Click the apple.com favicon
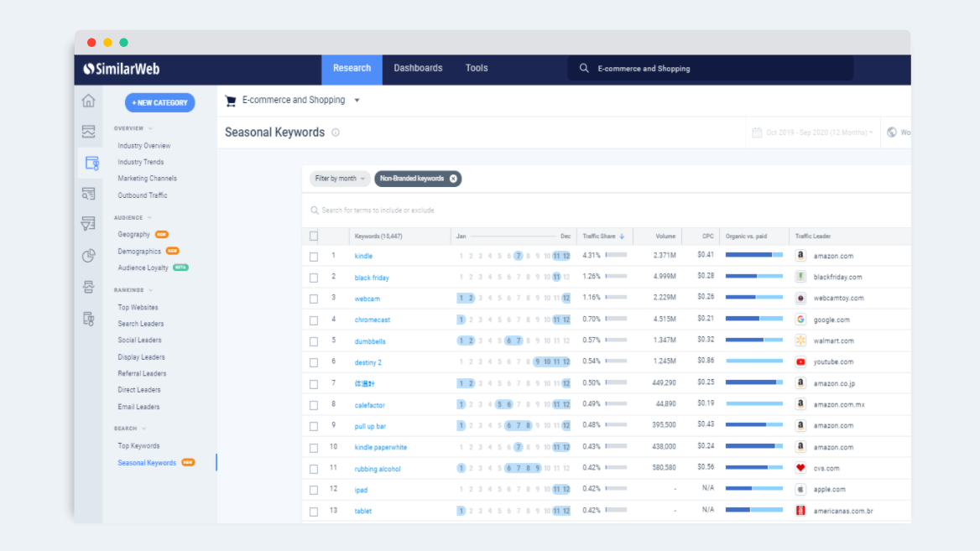 [800, 489]
